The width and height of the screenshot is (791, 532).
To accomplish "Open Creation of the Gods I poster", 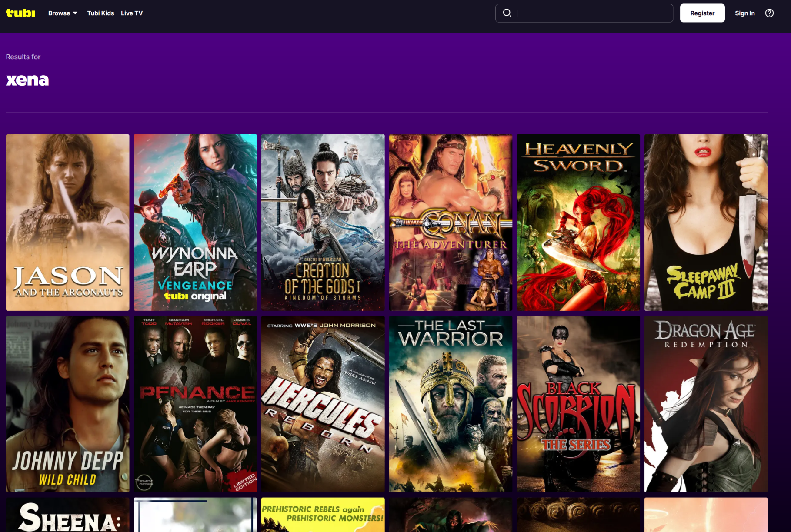I will tap(323, 222).
